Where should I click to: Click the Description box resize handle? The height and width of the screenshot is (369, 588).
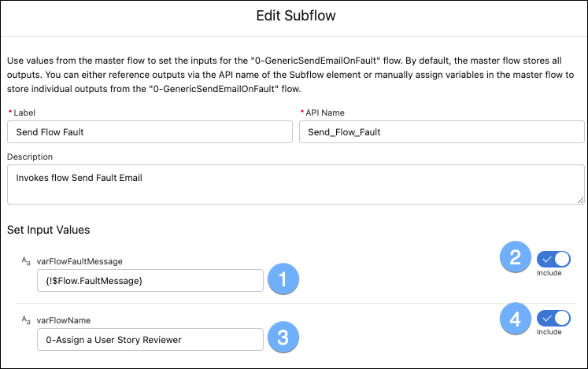[580, 201]
